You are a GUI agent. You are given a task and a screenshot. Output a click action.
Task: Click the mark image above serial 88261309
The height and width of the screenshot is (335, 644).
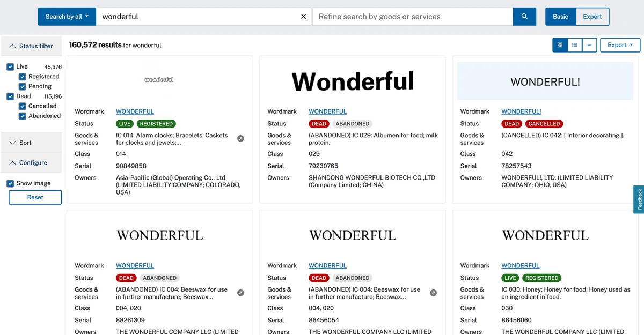point(160,235)
